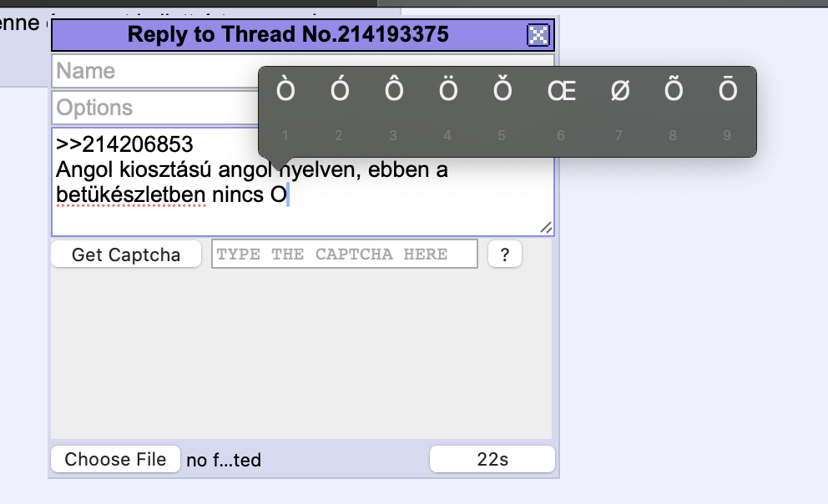
Task: Click shortcut number 7 under Ø
Action: (x=618, y=136)
